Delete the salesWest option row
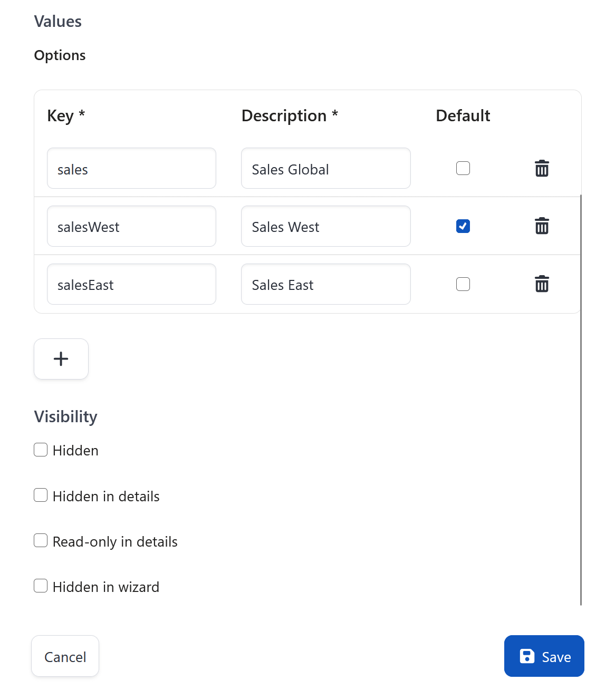This screenshot has width=615, height=700. [542, 226]
